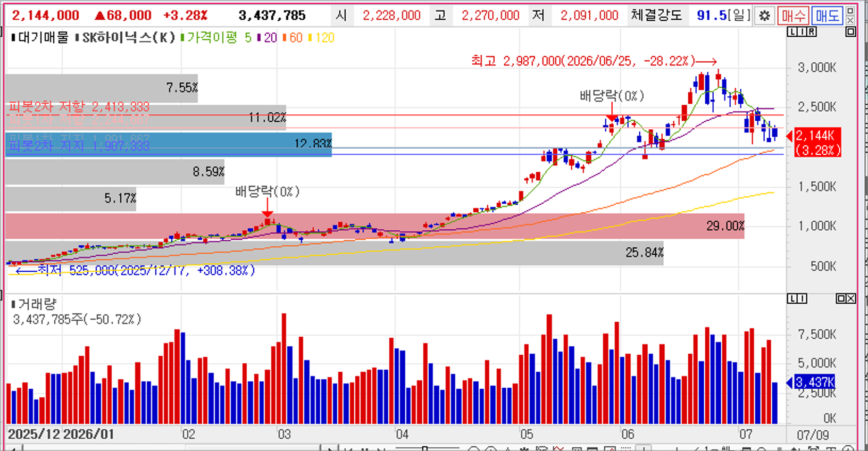Open chart settings via gear icon
Image resolution: width=868 pixels, height=451 pixels.
tap(764, 16)
